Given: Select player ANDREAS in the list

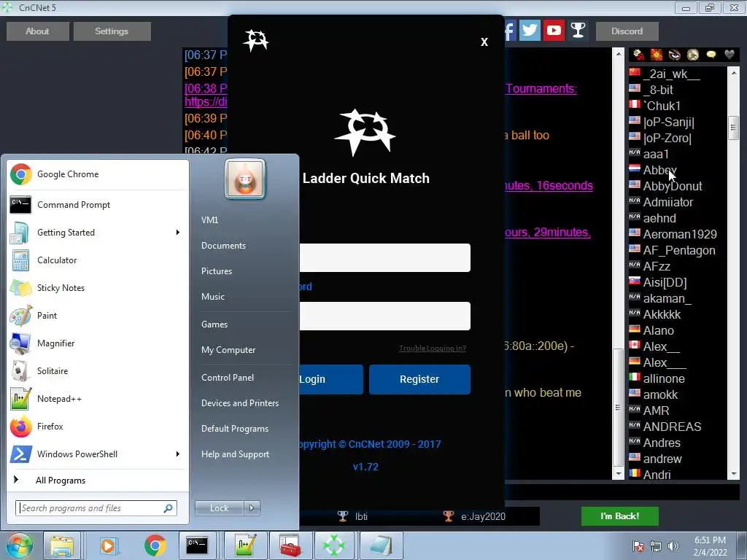Looking at the screenshot, I should point(672,427).
